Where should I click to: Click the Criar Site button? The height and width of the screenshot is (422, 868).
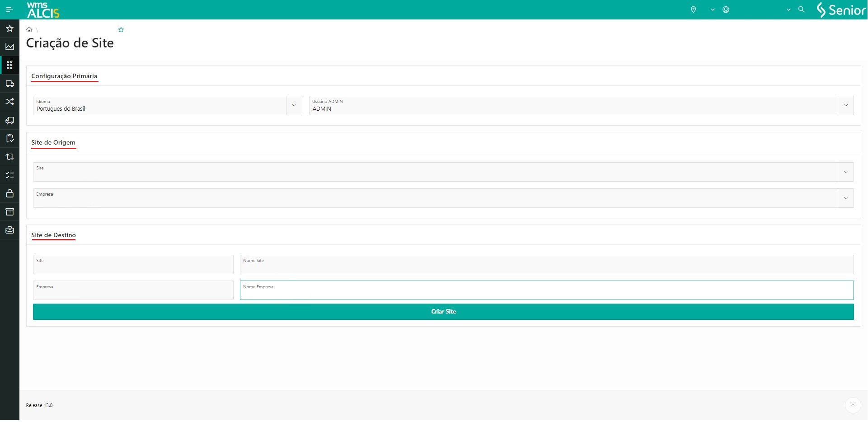443,312
